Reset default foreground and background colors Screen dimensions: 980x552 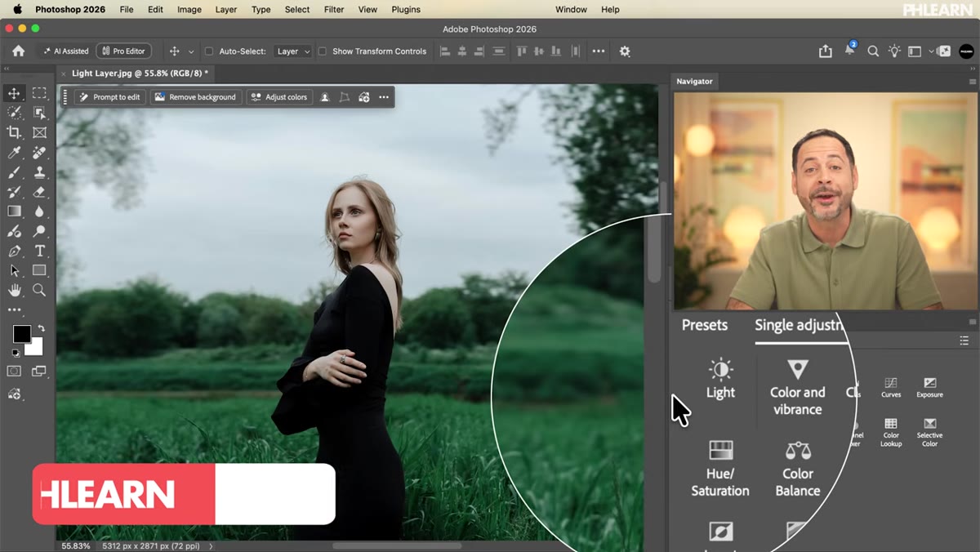(x=15, y=353)
